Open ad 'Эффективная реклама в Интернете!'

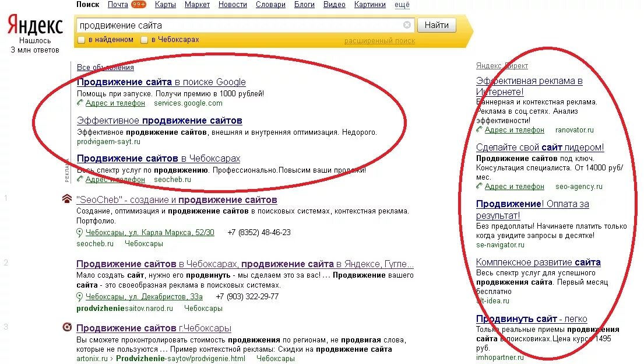529,86
